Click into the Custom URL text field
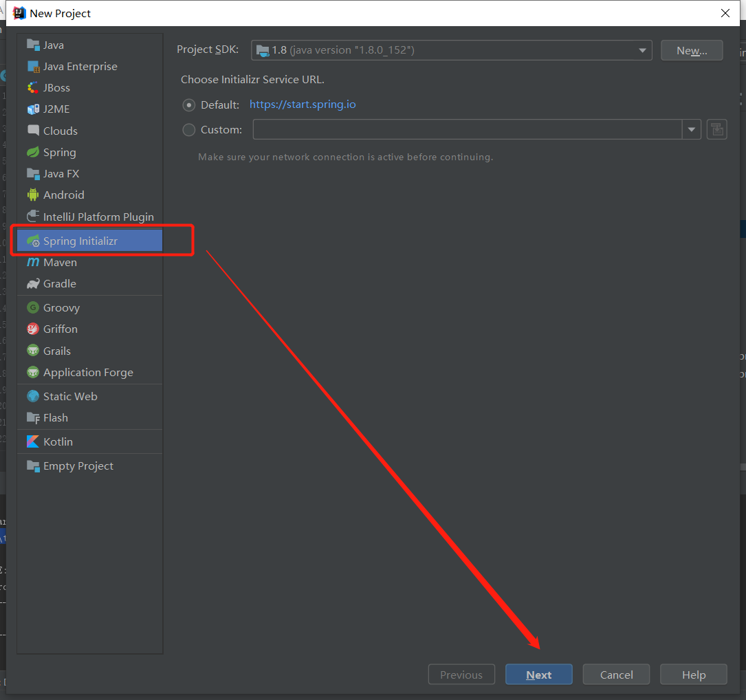The height and width of the screenshot is (700, 746). (468, 129)
